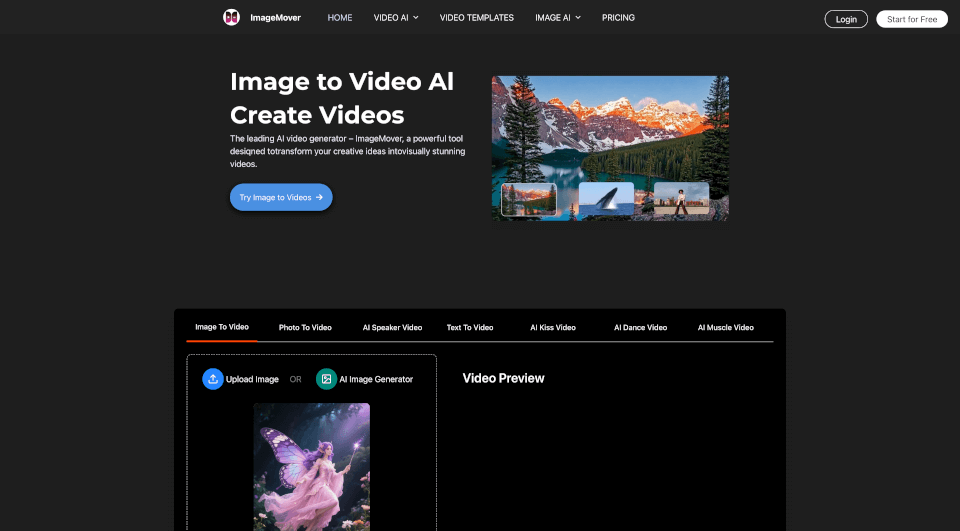Switch to the AI Speaker Video tab
This screenshot has height=531, width=960.
pyautogui.click(x=392, y=327)
